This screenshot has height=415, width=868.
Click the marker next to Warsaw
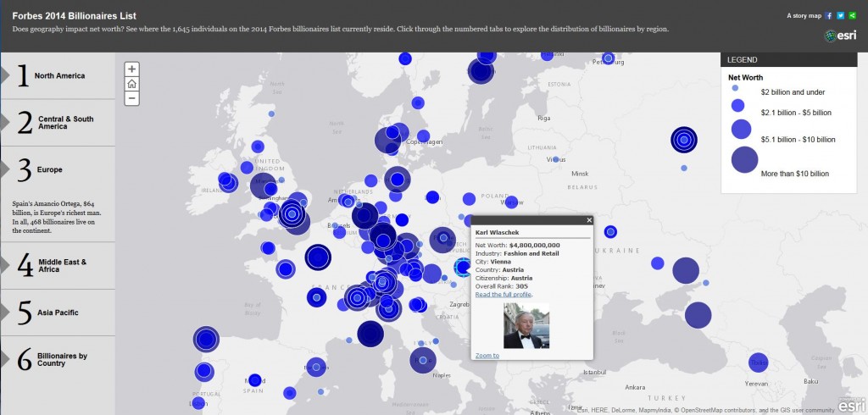coord(511,202)
